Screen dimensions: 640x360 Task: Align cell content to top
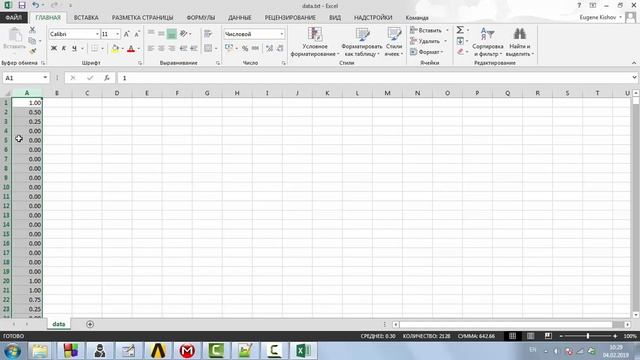(x=151, y=33)
